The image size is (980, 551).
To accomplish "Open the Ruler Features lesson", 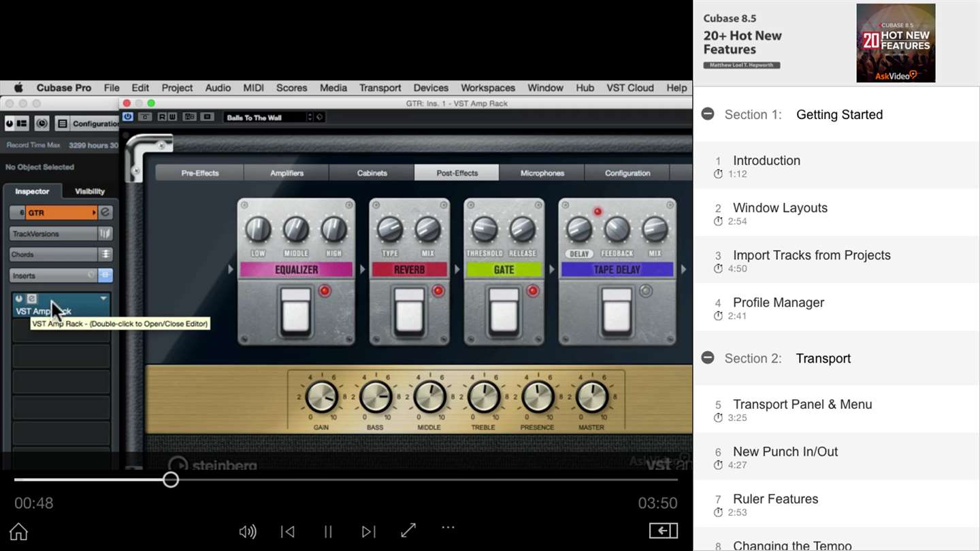I will 836,504.
